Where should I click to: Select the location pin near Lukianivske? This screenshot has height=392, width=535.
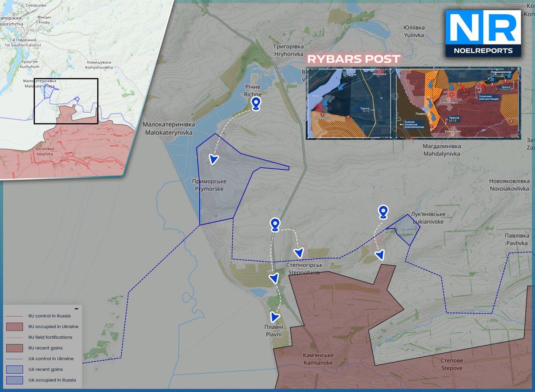[383, 212]
